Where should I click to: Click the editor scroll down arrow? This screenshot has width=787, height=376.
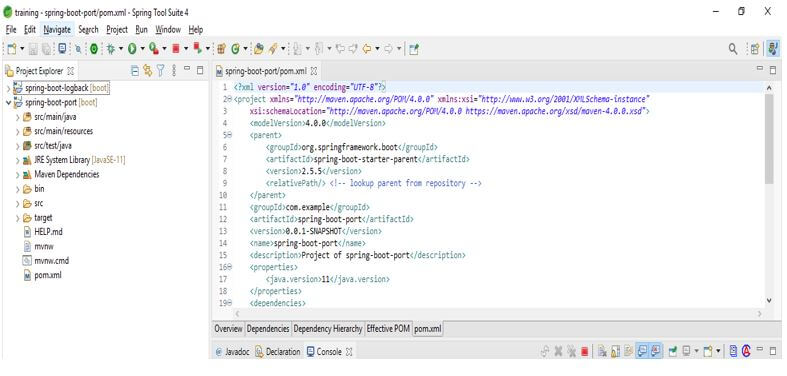(x=769, y=301)
